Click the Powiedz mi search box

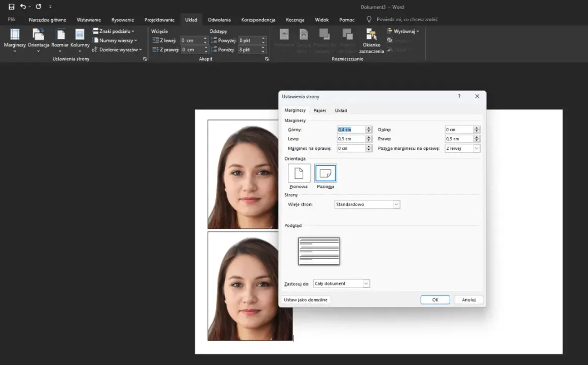pyautogui.click(x=407, y=19)
